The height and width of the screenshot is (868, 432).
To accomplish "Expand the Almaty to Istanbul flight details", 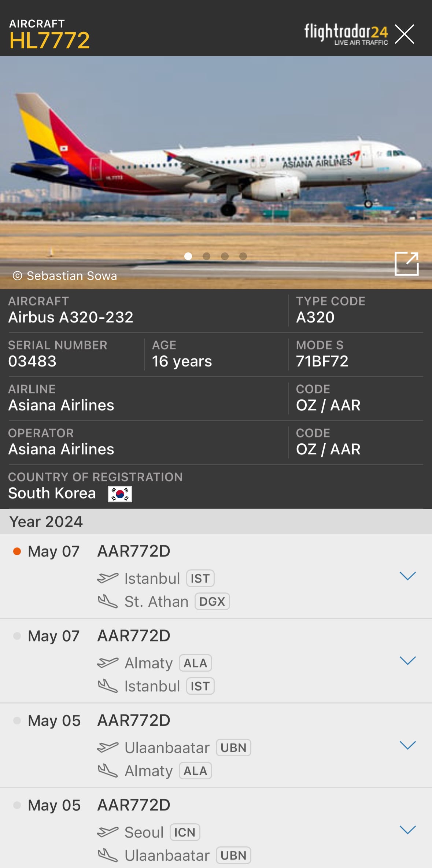I will tap(407, 660).
